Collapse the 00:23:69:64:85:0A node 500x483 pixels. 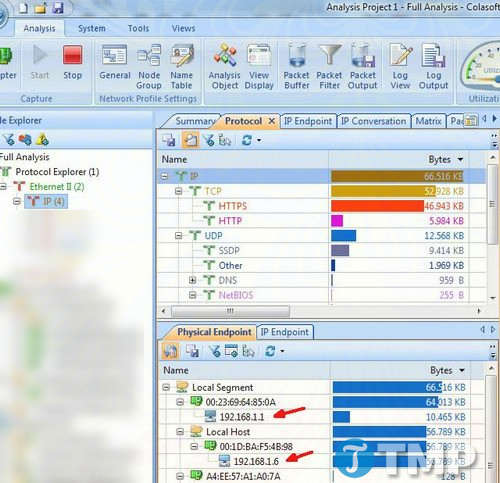pyautogui.click(x=180, y=402)
